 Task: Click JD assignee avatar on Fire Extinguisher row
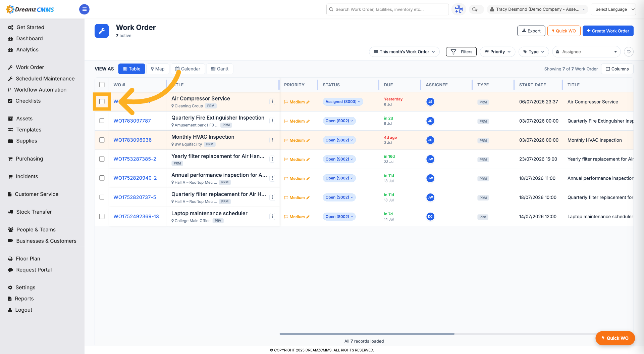(430, 121)
